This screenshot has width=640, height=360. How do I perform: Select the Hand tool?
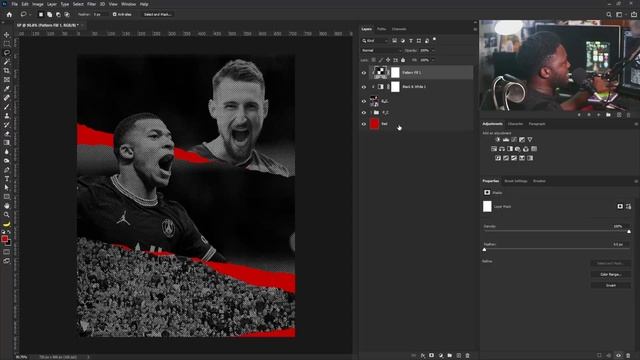pyautogui.click(x=7, y=206)
